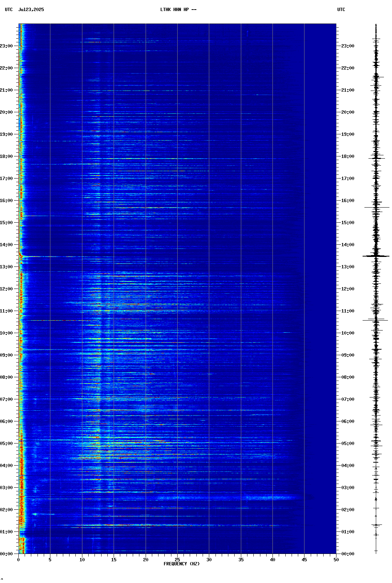The image size is (392, 583).
Task: Click '10:00' on the right time axis
Action: (348, 333)
